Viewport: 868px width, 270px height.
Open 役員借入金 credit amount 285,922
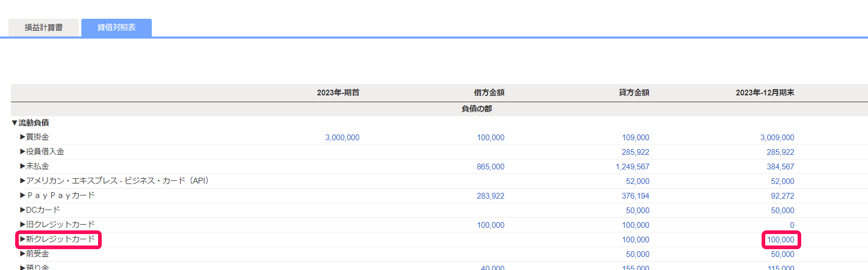click(635, 152)
